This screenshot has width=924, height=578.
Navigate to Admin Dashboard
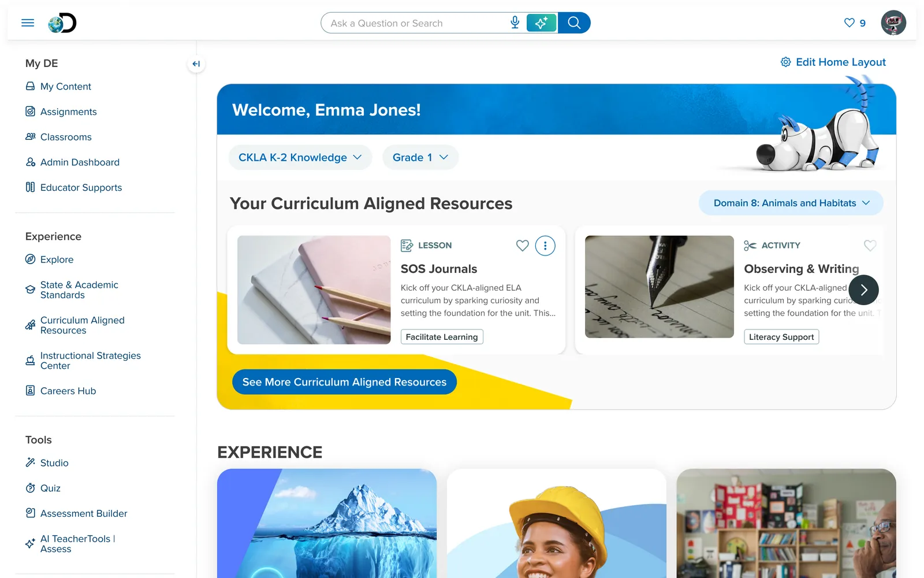[x=80, y=162]
